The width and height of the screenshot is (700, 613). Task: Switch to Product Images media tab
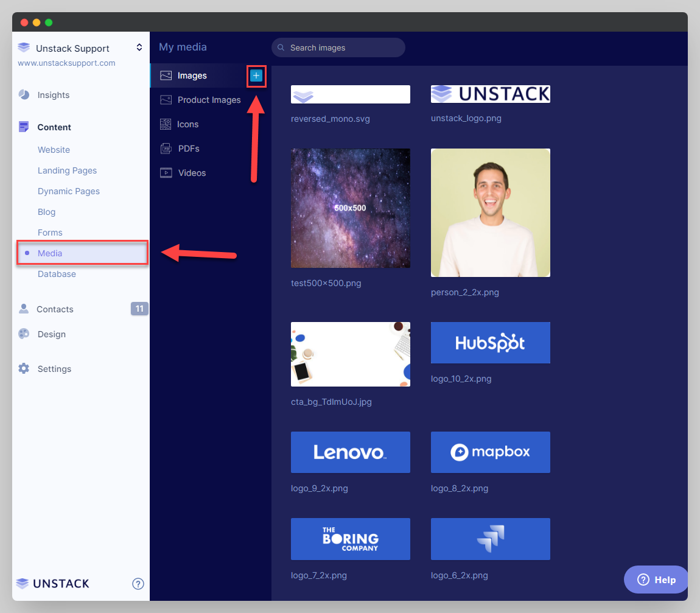point(209,100)
